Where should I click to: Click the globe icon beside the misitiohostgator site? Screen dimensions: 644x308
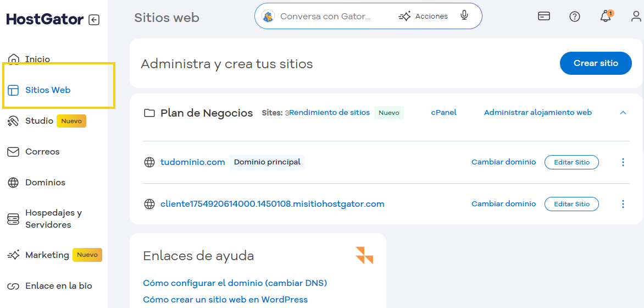pyautogui.click(x=149, y=204)
